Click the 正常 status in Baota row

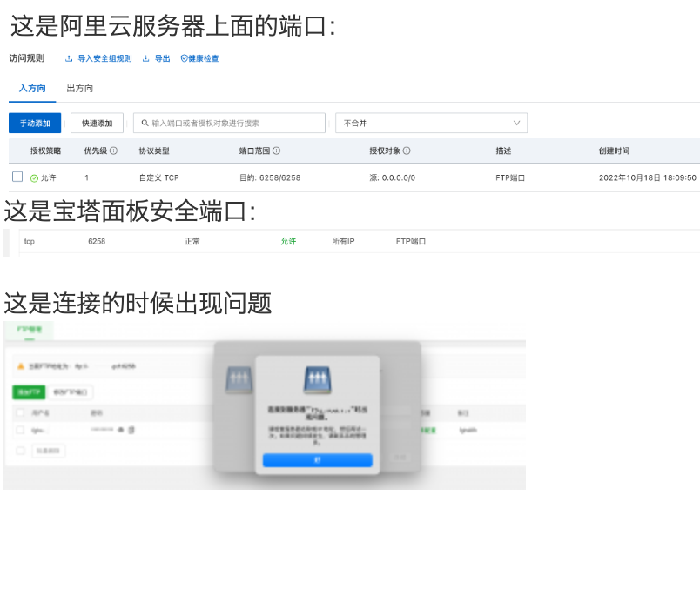(x=192, y=241)
